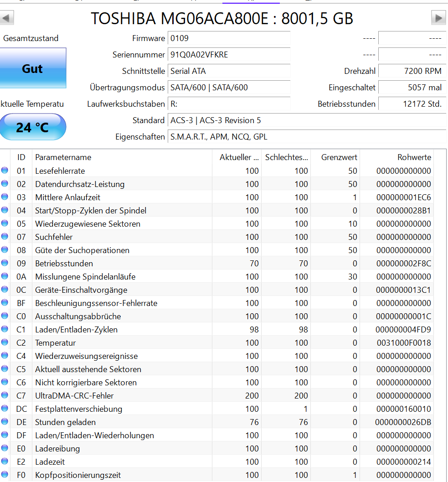
Task: Select status dot for UltraDMA-CRC-Fehler
Action: (x=5, y=395)
